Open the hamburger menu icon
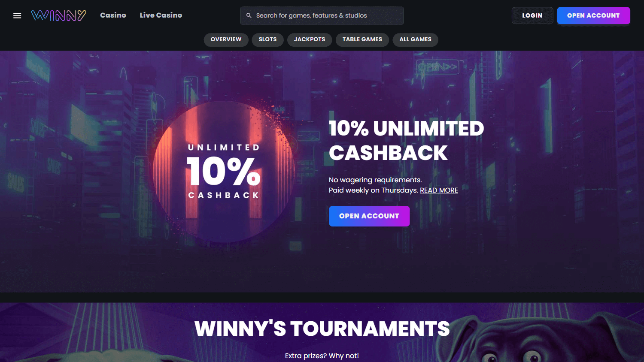 coord(17,15)
